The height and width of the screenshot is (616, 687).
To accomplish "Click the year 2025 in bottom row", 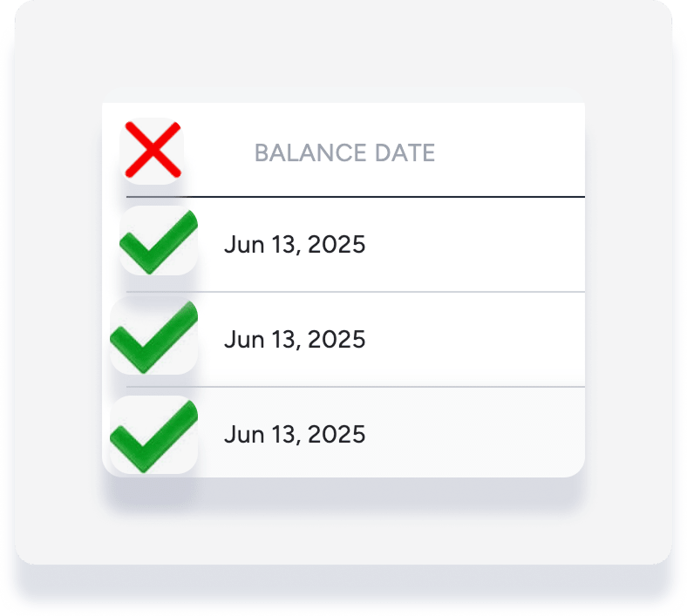I will point(337,434).
